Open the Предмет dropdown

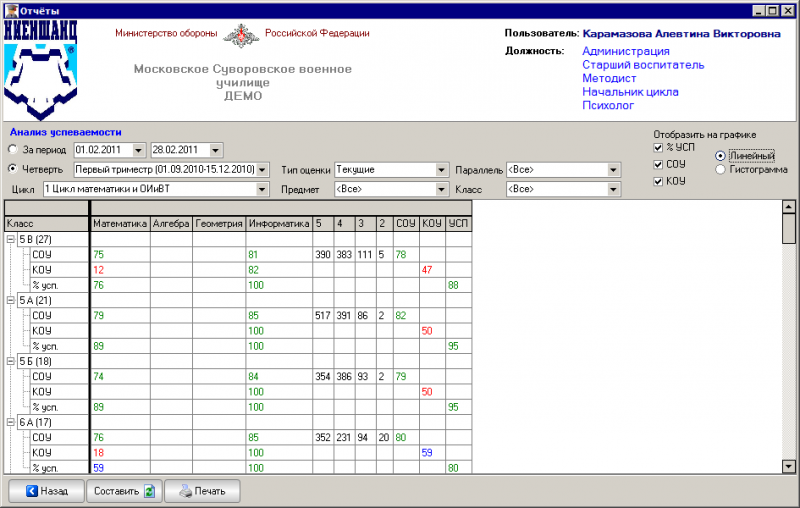point(442,189)
